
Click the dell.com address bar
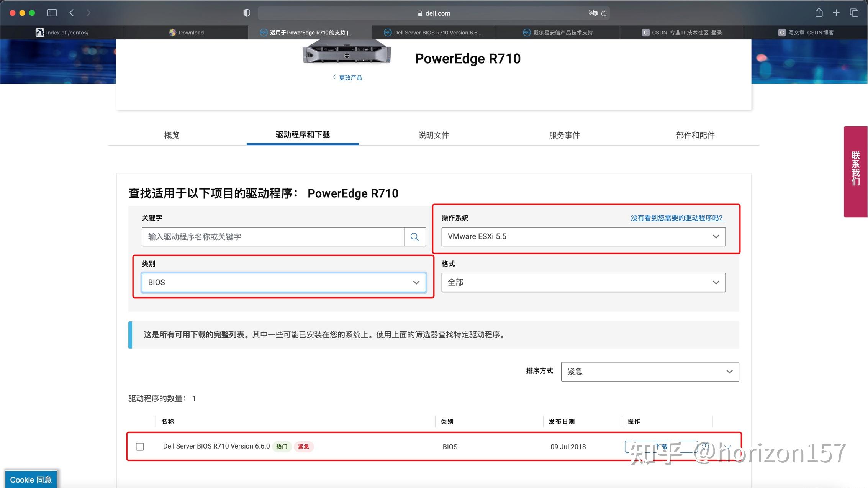click(434, 13)
